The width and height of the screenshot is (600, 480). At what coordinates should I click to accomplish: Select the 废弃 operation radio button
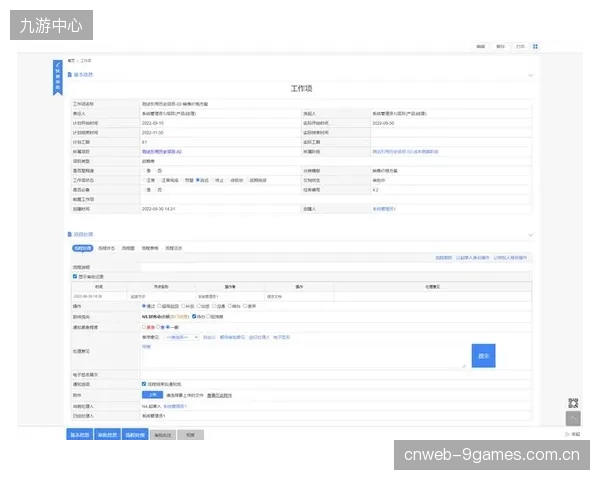(x=245, y=306)
